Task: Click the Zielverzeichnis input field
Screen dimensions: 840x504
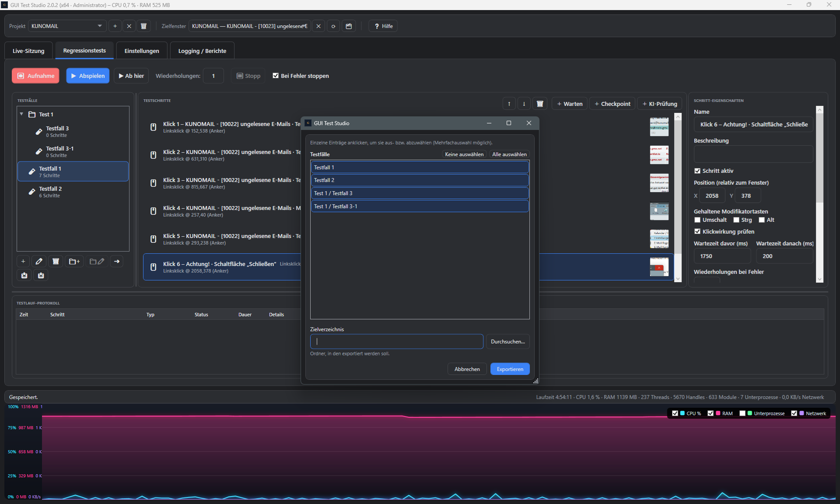Action: pyautogui.click(x=397, y=342)
